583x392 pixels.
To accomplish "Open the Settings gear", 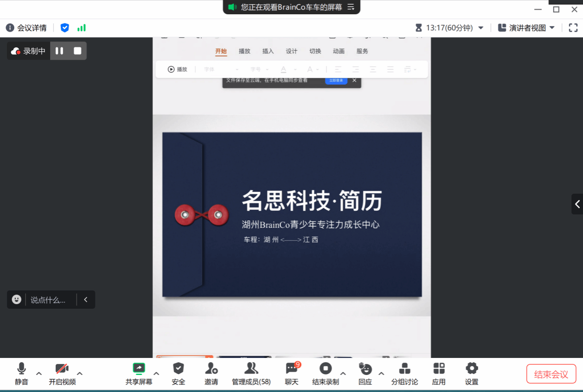I will click(472, 369).
